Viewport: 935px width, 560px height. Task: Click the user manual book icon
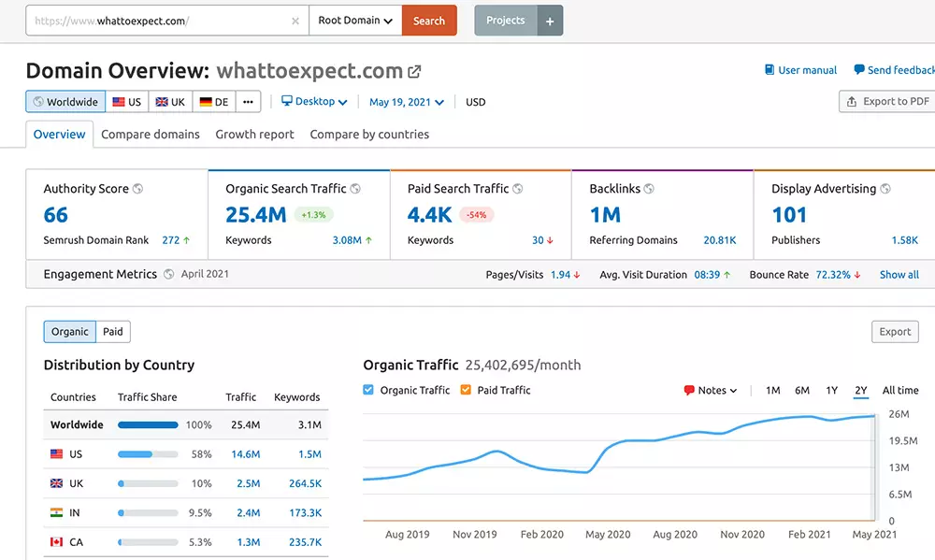(770, 70)
